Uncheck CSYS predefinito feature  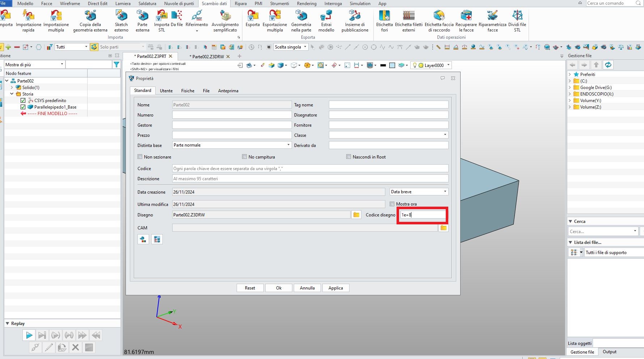pos(23,101)
